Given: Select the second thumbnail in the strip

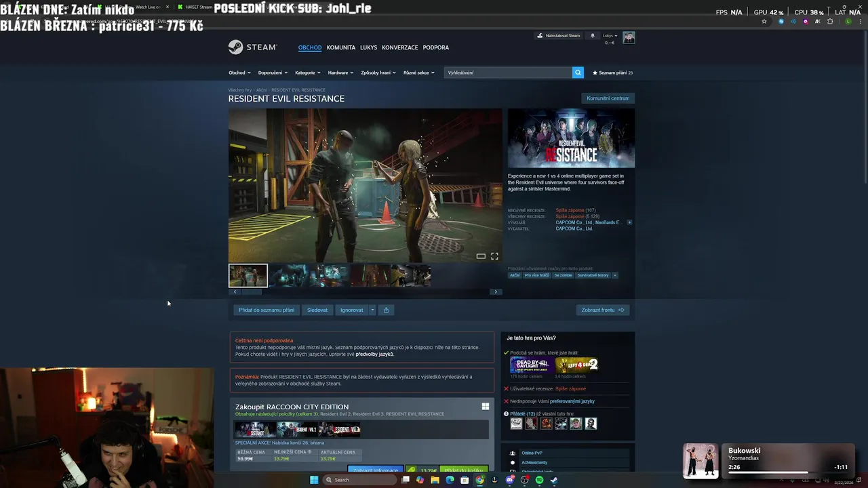Looking at the screenshot, I should (x=289, y=275).
